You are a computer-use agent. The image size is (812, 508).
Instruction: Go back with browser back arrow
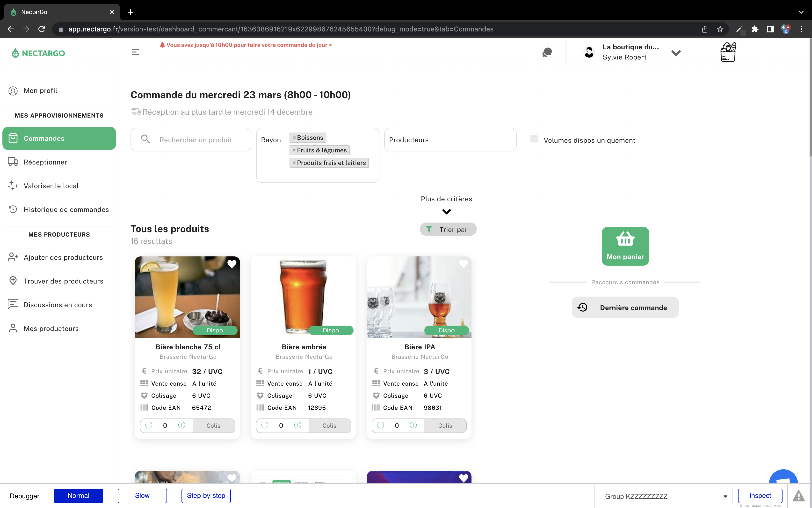[x=11, y=29]
